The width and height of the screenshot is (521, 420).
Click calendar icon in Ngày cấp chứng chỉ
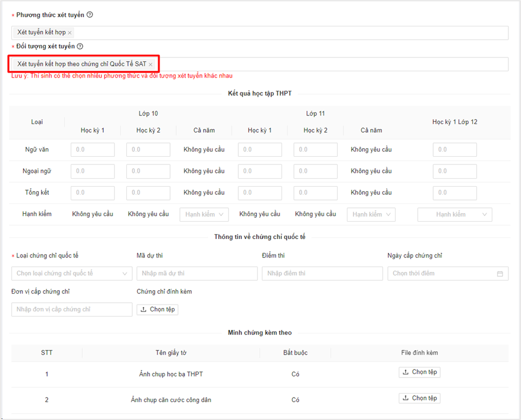pyautogui.click(x=500, y=273)
